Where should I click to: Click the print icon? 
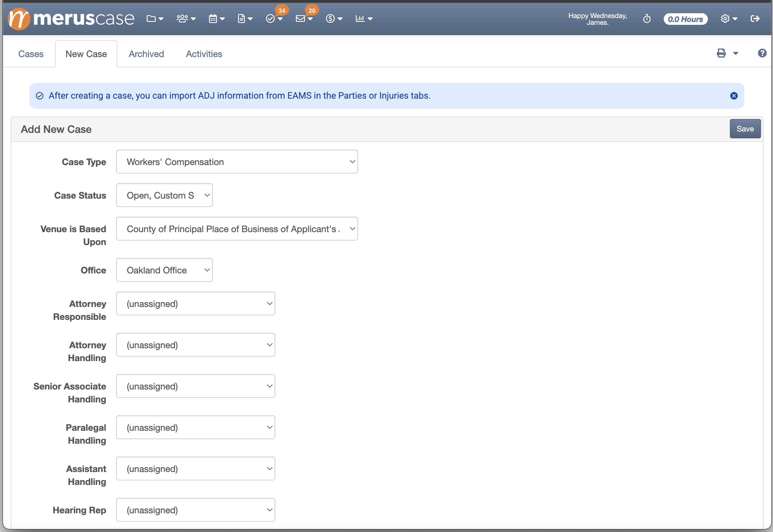(x=721, y=53)
